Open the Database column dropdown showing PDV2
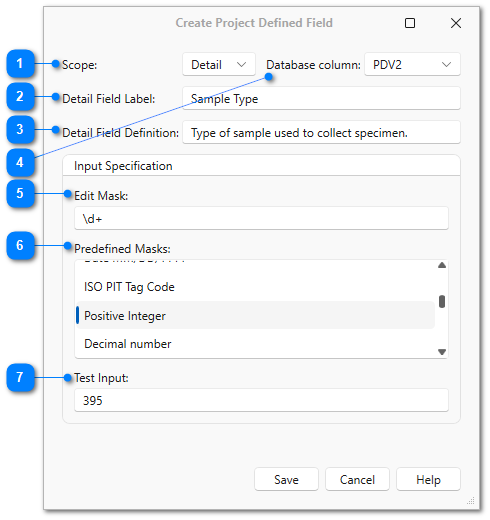This screenshot has width=490, height=520. coord(412,64)
